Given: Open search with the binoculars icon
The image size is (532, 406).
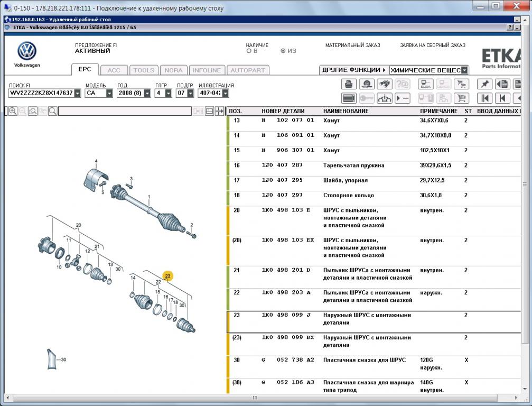Looking at the screenshot, I should [x=385, y=84].
